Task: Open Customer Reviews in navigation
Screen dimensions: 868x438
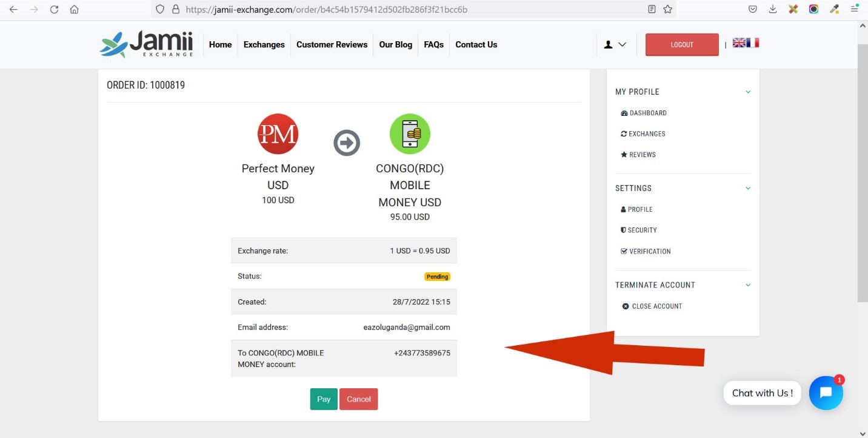Action: point(332,44)
